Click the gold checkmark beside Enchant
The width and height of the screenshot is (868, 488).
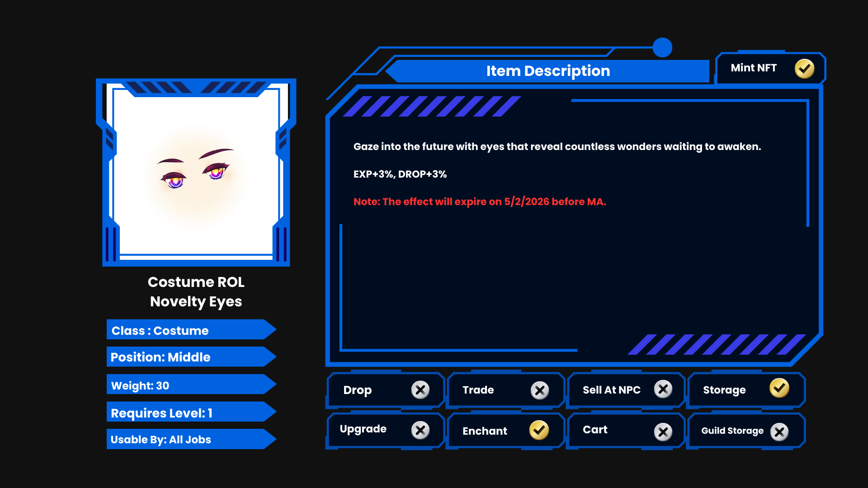[539, 430]
